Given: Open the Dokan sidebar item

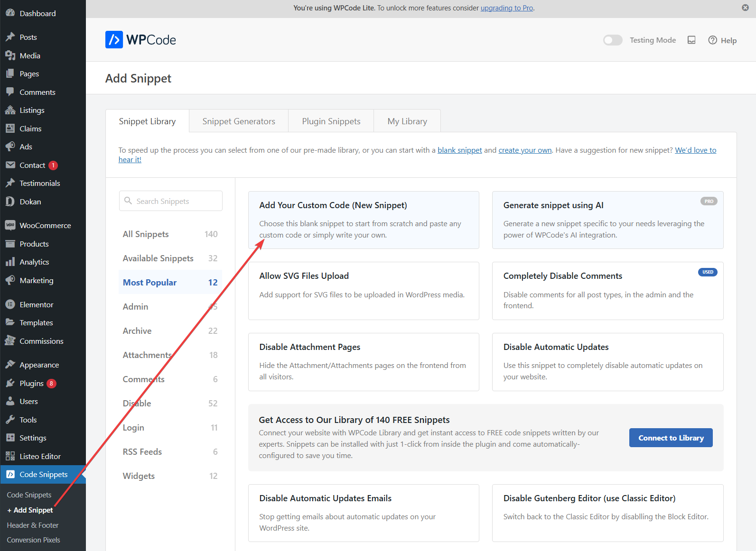Looking at the screenshot, I should pyautogui.click(x=30, y=202).
